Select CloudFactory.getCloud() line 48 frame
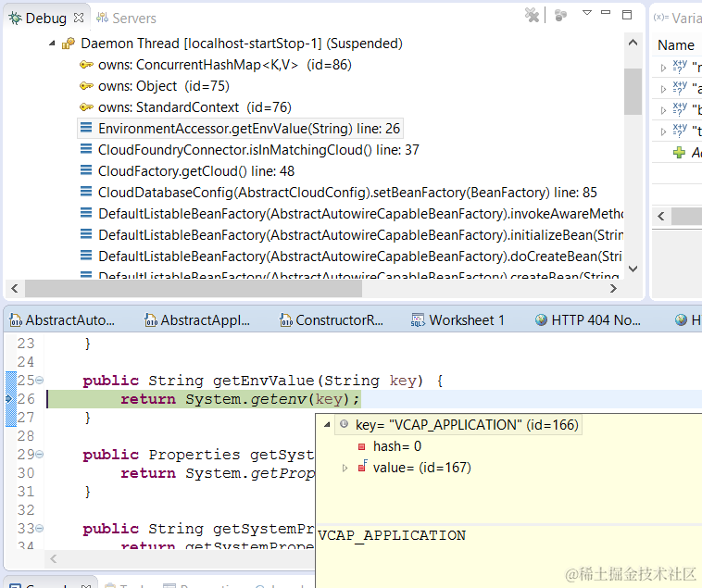 [x=196, y=171]
